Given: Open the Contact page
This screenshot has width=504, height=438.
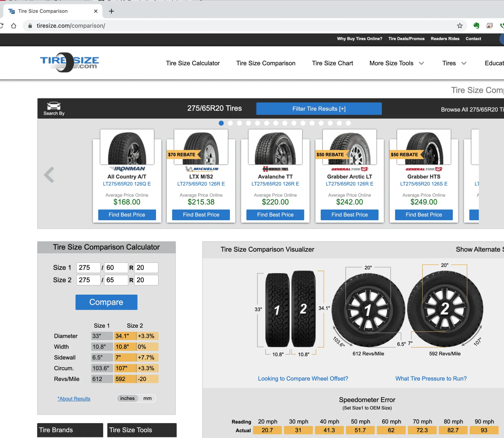Looking at the screenshot, I should pyautogui.click(x=473, y=39).
